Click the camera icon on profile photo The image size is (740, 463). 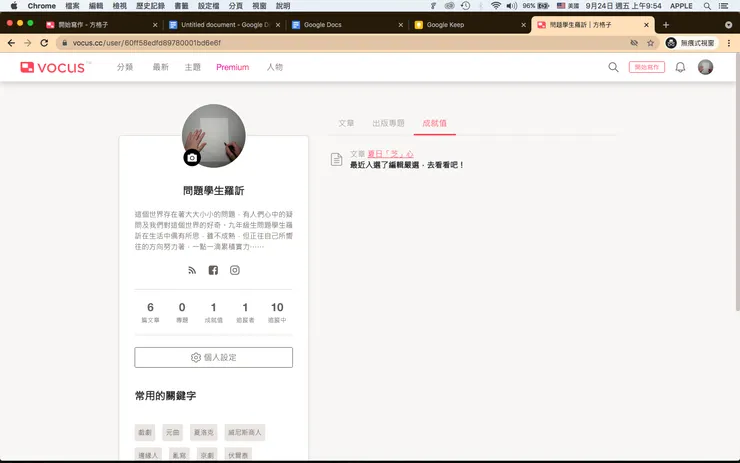pos(192,158)
